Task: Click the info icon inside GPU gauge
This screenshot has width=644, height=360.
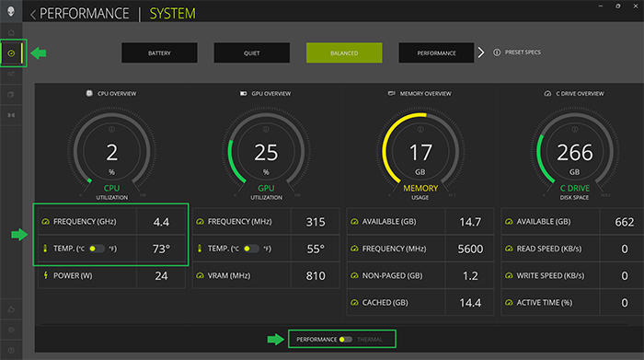Action: pyautogui.click(x=266, y=130)
